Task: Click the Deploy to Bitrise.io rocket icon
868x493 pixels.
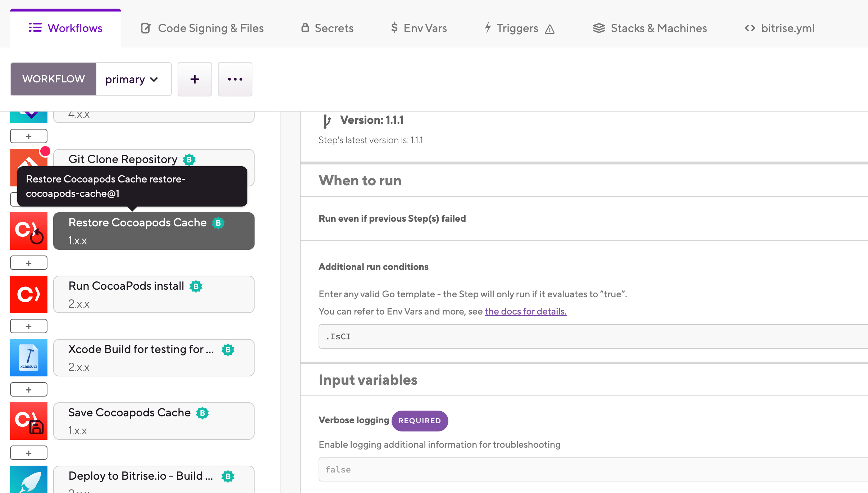Action: pos(29,479)
